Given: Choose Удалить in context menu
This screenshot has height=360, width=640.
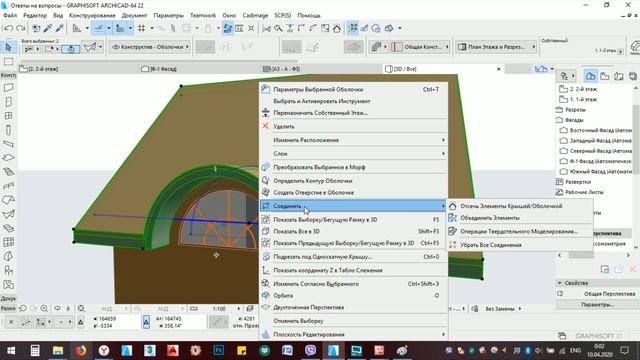Looking at the screenshot, I should (x=354, y=127).
